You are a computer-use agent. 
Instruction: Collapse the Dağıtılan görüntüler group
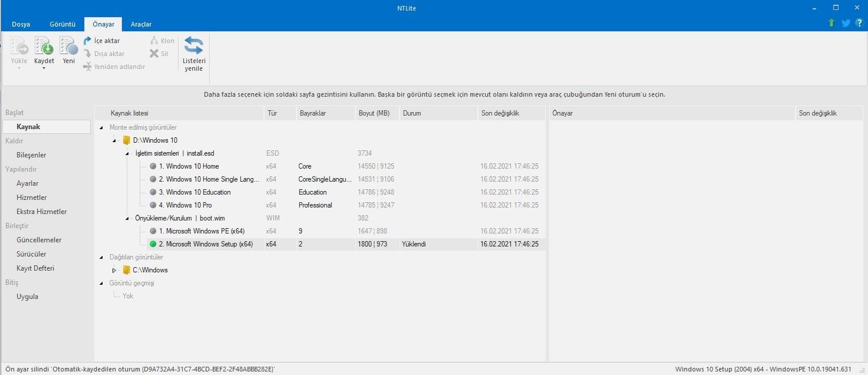click(x=101, y=257)
